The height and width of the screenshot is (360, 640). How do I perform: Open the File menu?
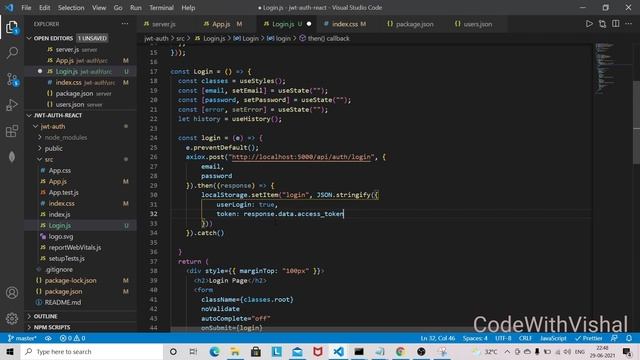coord(26,8)
